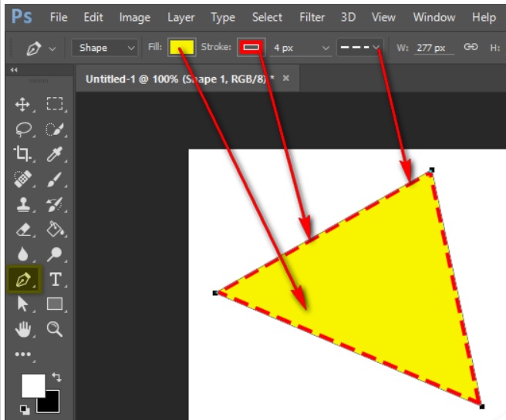Viewport: 506px width, 420px height.
Task: Select the Blur tool
Action: coord(23,254)
